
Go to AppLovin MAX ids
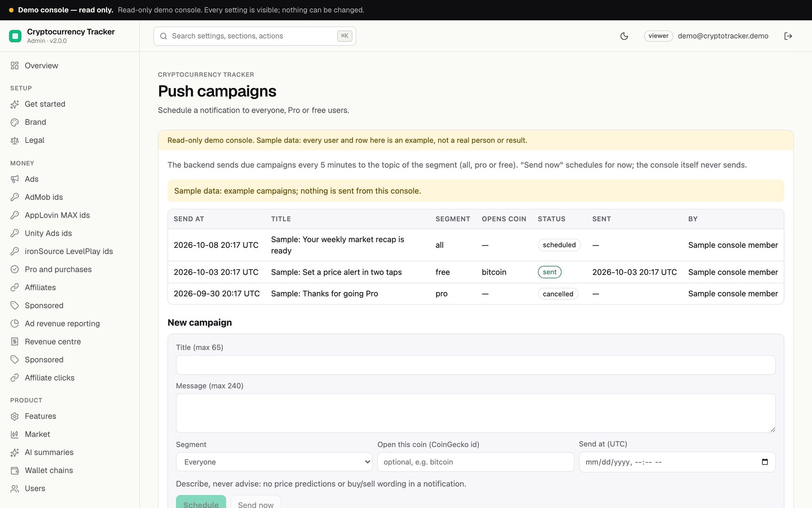[x=57, y=215]
